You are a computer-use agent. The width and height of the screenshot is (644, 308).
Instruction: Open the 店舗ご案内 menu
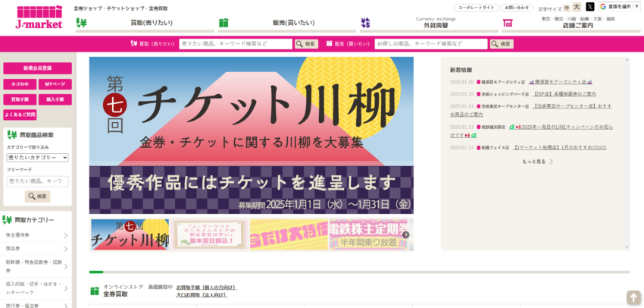[x=577, y=25]
